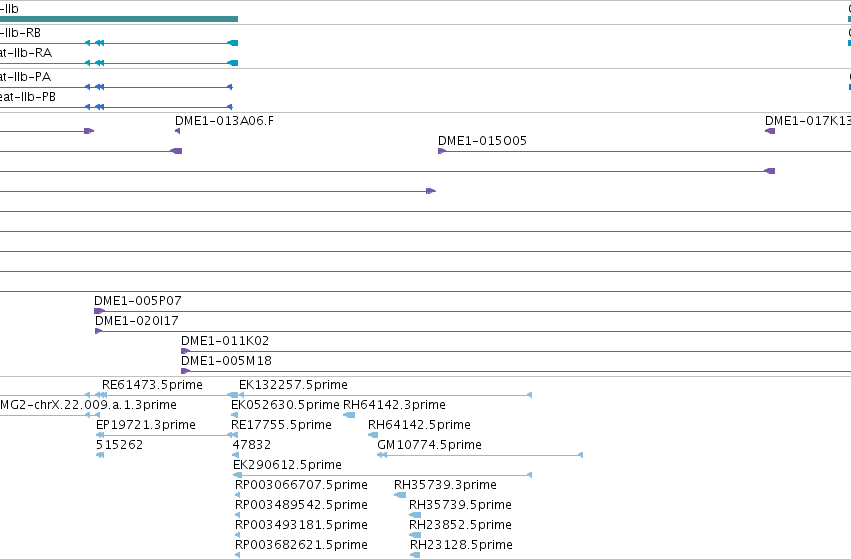
Task: Select the MG2-chrX.22.009.a.1.3prime label
Action: (x=88, y=405)
